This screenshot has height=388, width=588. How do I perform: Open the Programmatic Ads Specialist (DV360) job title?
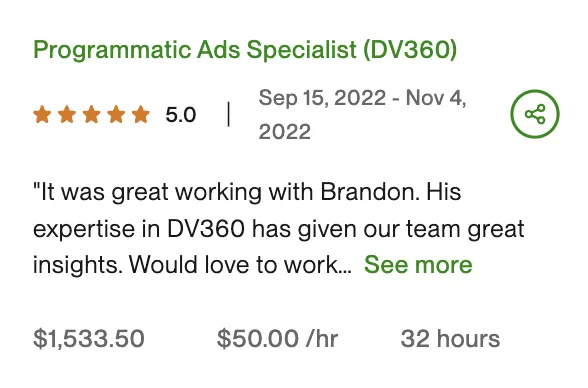(x=245, y=49)
